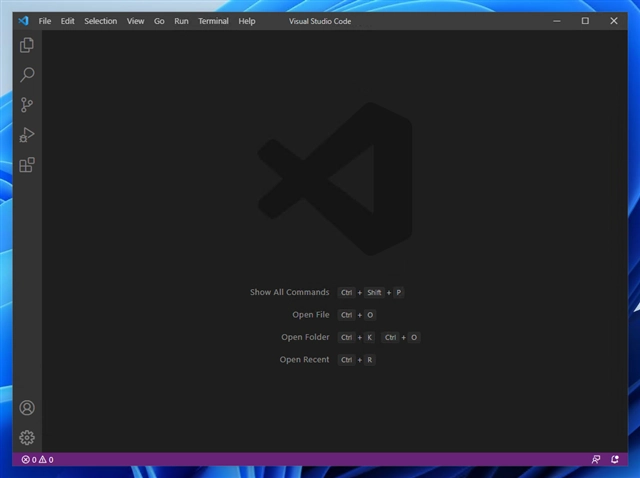This screenshot has width=640, height=478.
Task: Open the Accounts menu icon
Action: click(x=27, y=408)
